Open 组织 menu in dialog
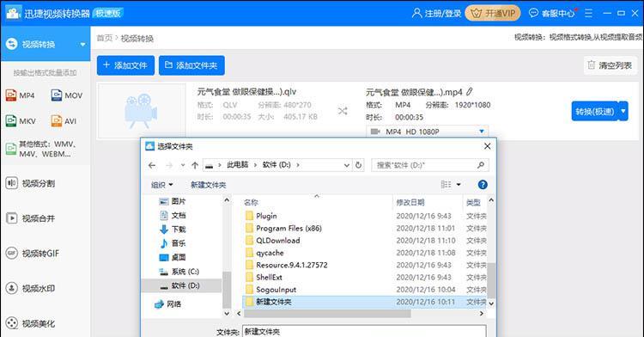Image resolution: width=644 pixels, height=337 pixels. (x=161, y=185)
